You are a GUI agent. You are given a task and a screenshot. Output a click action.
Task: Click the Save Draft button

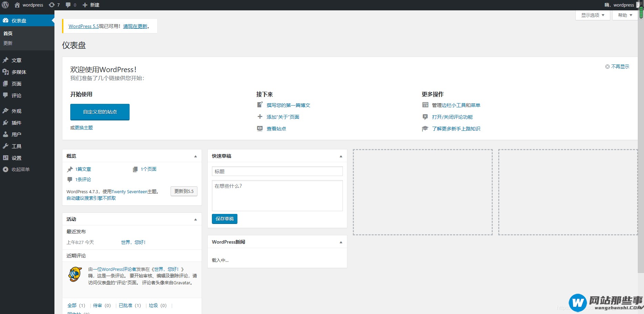coord(225,219)
